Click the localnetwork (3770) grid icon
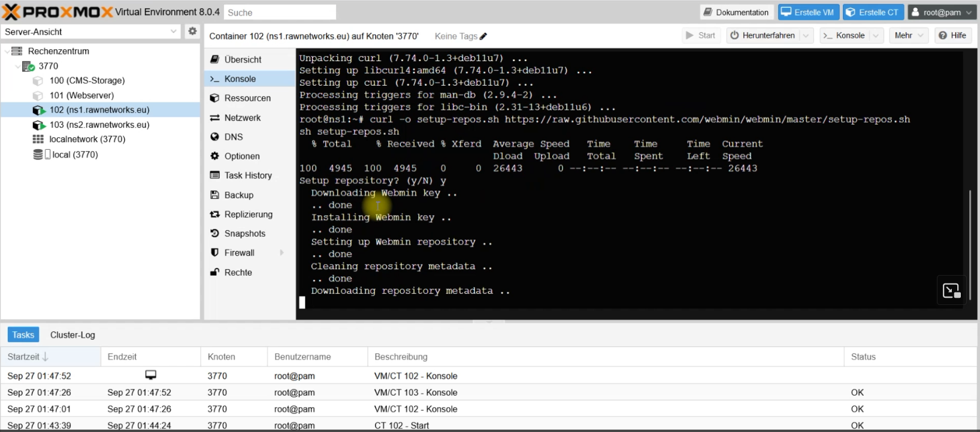 coord(38,139)
